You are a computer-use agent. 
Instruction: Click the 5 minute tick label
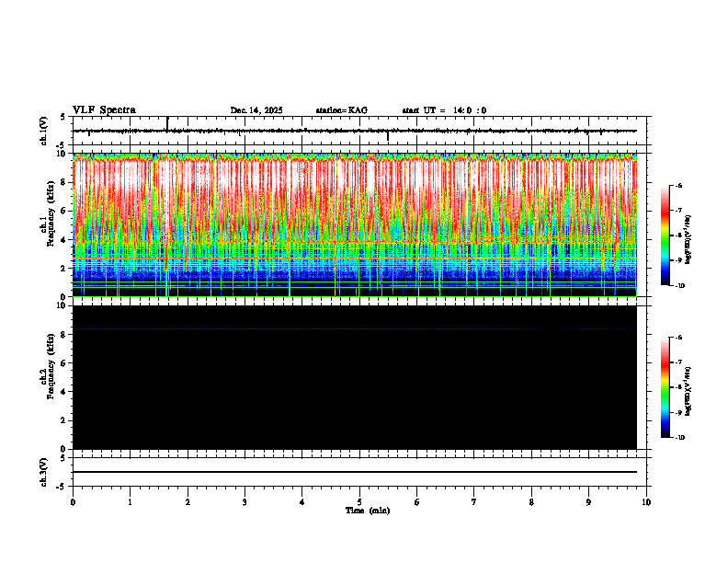point(359,502)
